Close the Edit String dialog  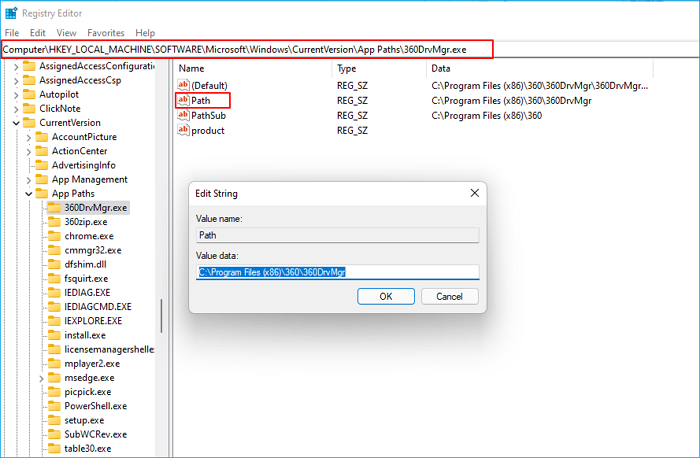click(475, 193)
